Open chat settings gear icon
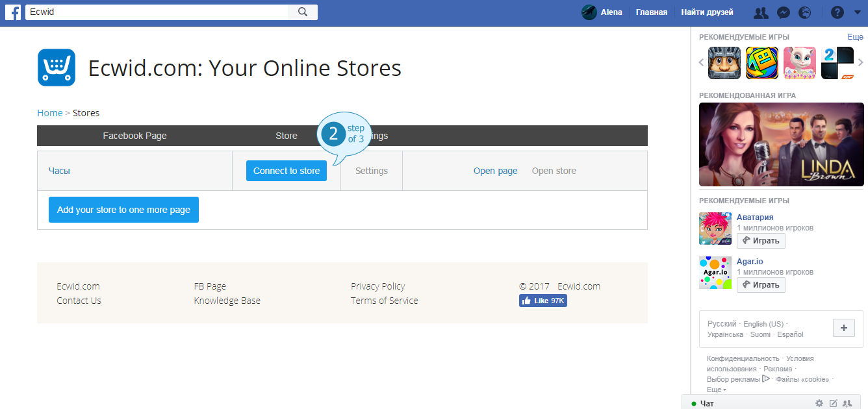Screen dimensions: 868x409 pos(819,403)
